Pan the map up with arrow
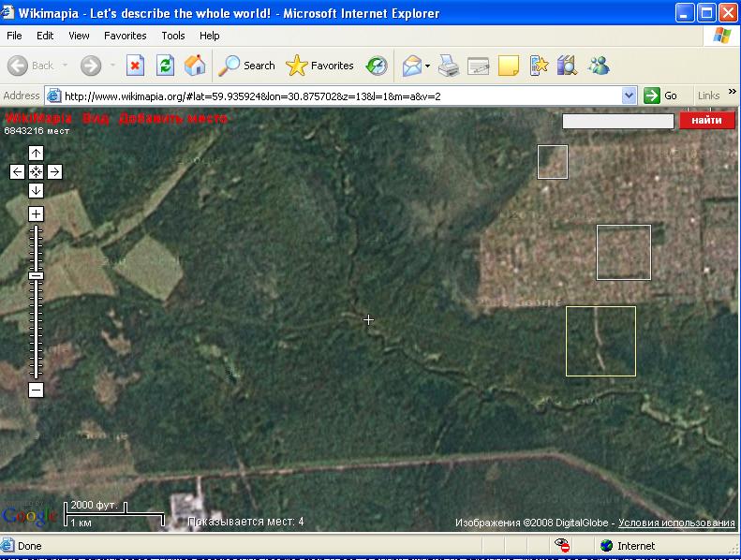This screenshot has width=741, height=560. [36, 154]
